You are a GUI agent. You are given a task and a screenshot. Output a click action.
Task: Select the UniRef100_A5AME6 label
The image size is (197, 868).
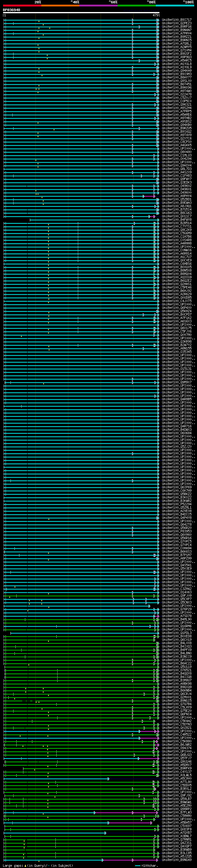click(x=177, y=115)
